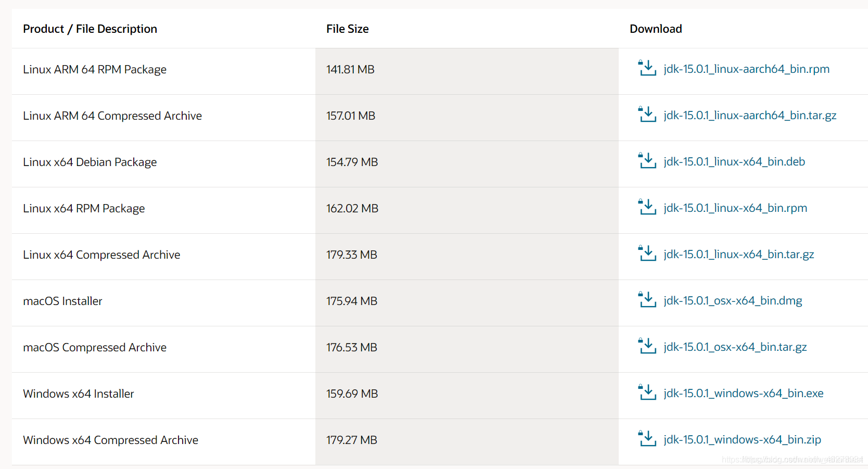Image resolution: width=868 pixels, height=469 pixels.
Task: Select 'Linux x64 Compressed Archive' text
Action: click(101, 255)
